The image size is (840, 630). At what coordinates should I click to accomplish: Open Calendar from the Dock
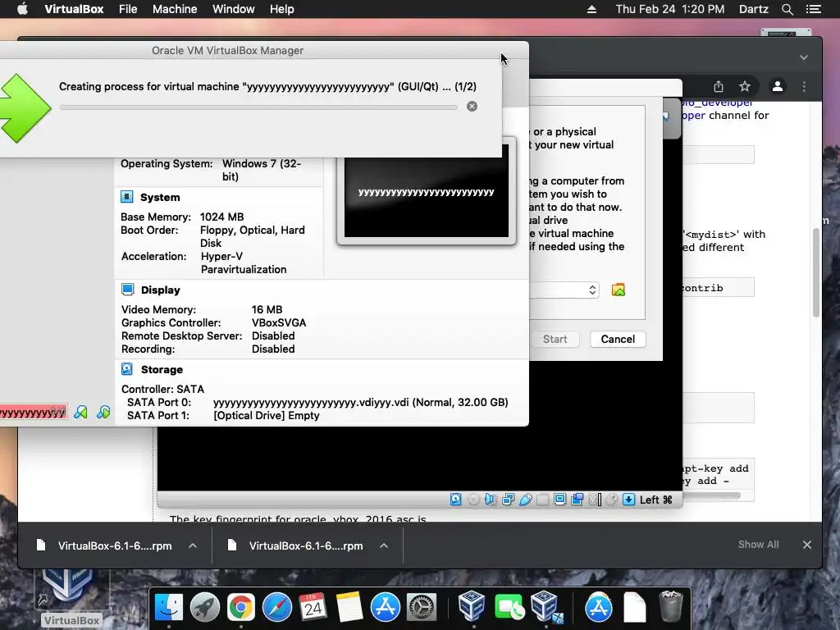click(313, 608)
